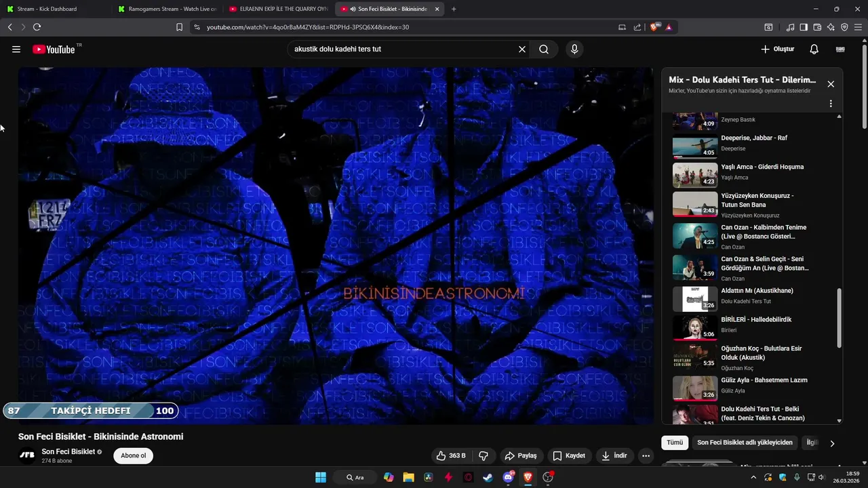Download the video with İndir
The width and height of the screenshot is (868, 488).
614,455
